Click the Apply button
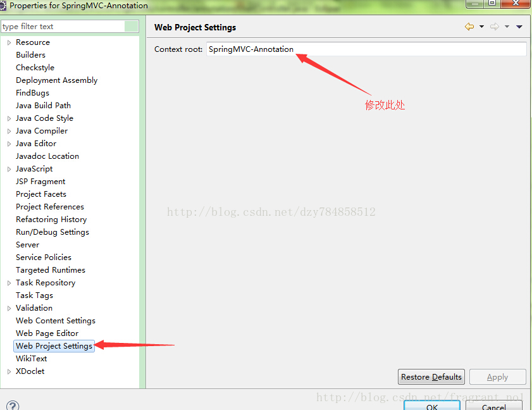532x410 pixels. [497, 377]
